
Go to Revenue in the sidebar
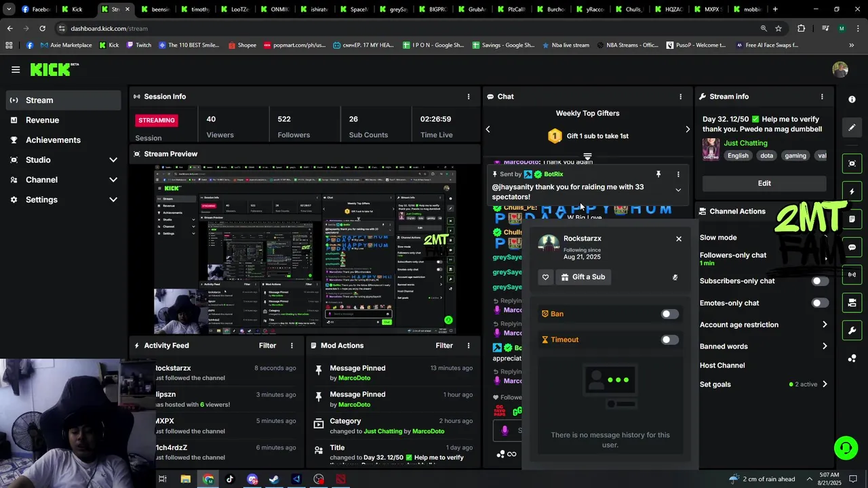(x=64, y=120)
